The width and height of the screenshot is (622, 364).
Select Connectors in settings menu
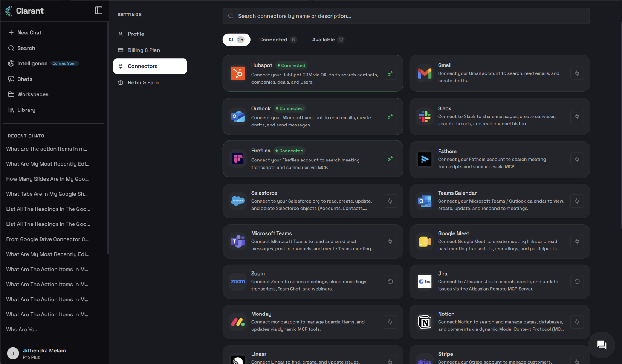[x=150, y=66]
